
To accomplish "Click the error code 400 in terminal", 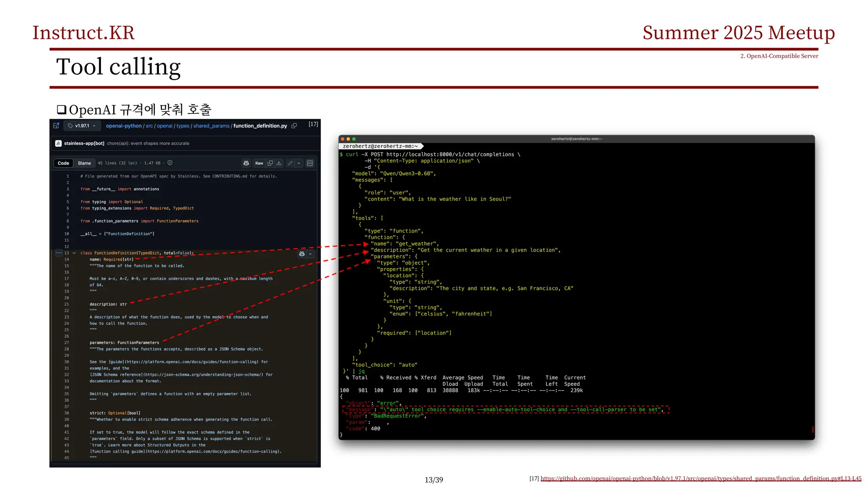I will point(376,429).
